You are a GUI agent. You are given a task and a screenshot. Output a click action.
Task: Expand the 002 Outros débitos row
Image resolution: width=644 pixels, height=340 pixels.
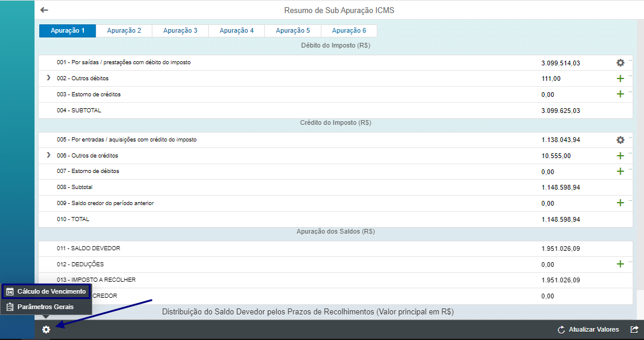[x=48, y=78]
